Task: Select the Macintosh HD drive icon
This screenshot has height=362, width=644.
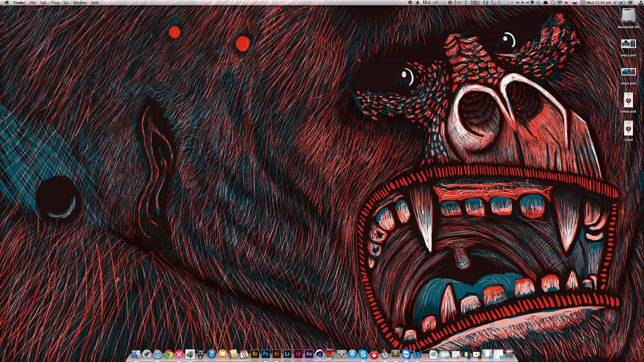Action: coord(628,16)
